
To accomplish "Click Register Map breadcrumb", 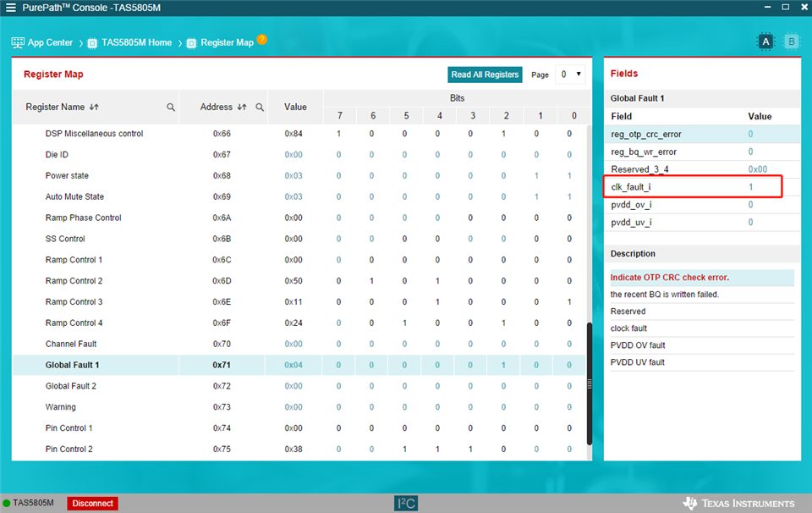I will coord(227,42).
